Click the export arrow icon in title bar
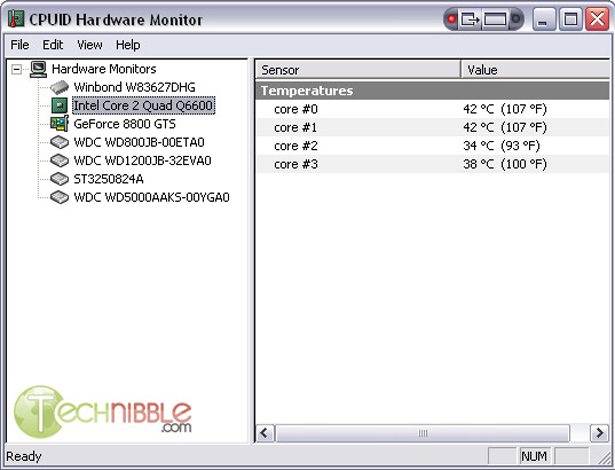The height and width of the screenshot is (470, 615). pyautogui.click(x=470, y=19)
